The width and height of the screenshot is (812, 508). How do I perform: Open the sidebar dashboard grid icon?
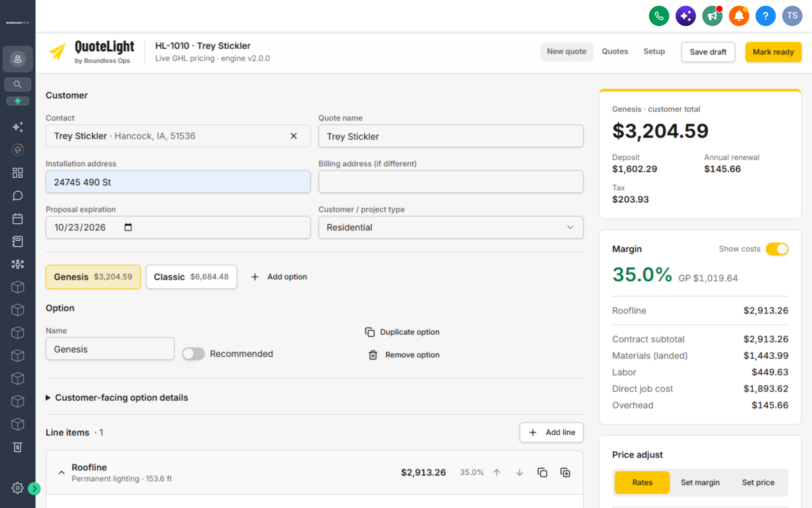(18, 173)
